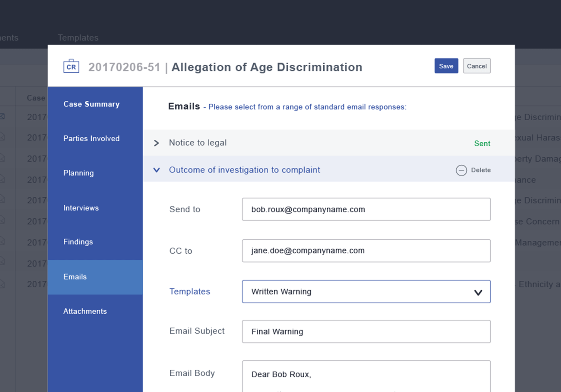View the Findings section

(x=78, y=242)
